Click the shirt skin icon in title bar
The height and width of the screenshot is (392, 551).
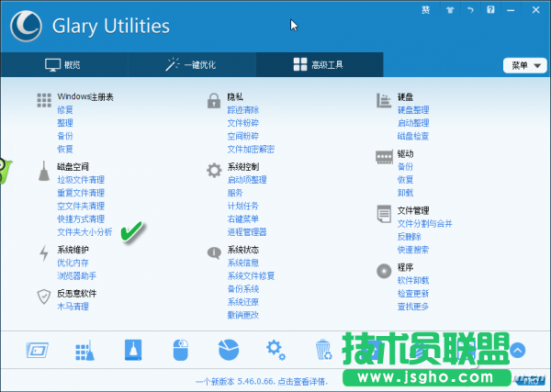click(x=449, y=11)
